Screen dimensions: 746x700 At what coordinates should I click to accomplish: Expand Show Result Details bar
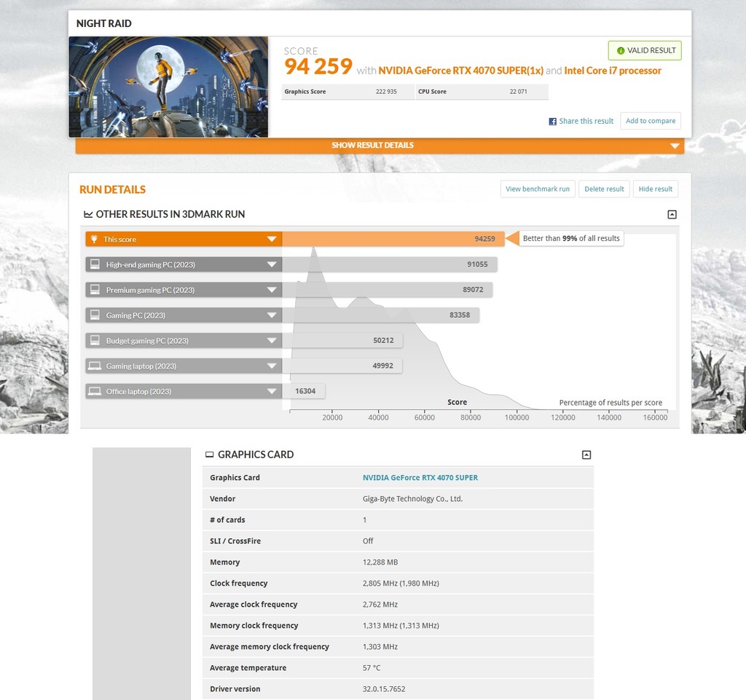(x=380, y=146)
